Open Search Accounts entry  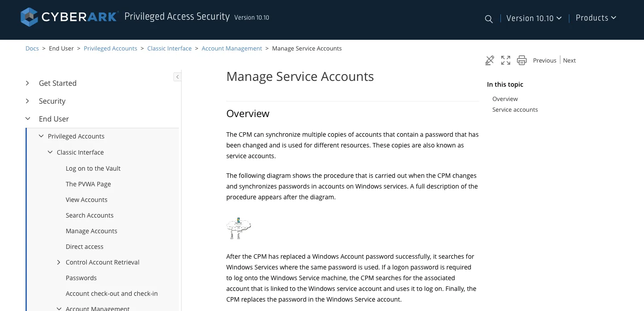89,215
